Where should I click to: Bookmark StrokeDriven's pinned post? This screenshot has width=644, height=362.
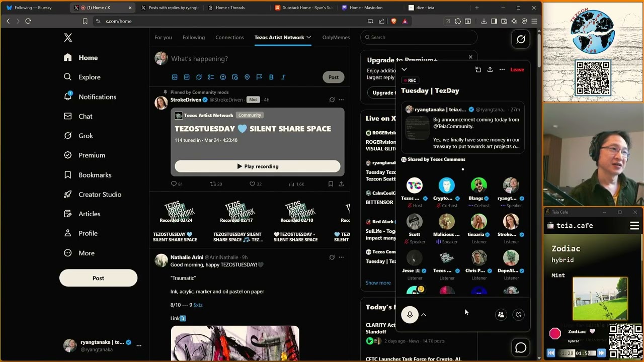(331, 184)
